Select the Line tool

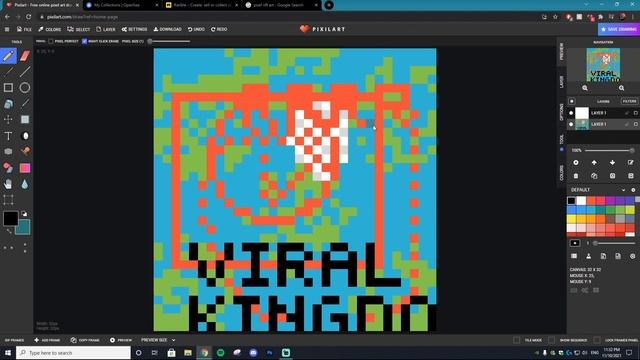pyautogui.click(x=25, y=72)
